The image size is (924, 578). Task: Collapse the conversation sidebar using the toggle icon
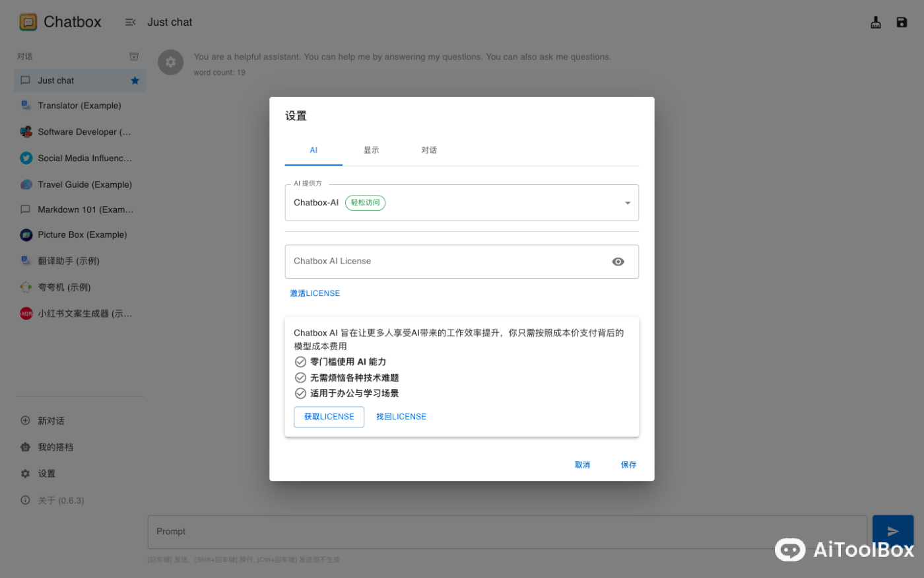[x=130, y=22]
